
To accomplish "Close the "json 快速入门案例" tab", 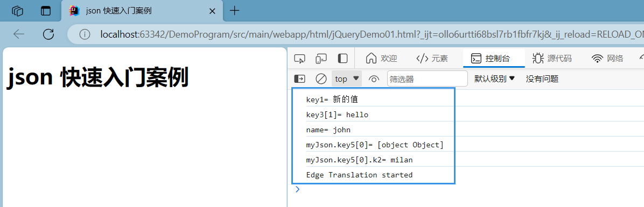I will point(212,11).
